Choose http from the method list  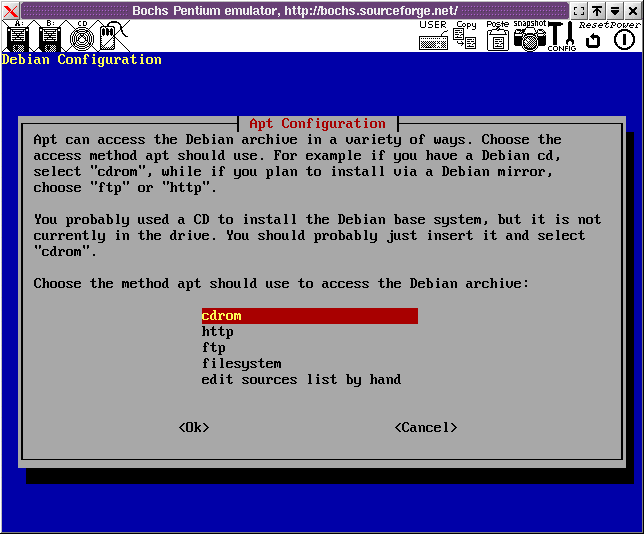pyautogui.click(x=218, y=332)
